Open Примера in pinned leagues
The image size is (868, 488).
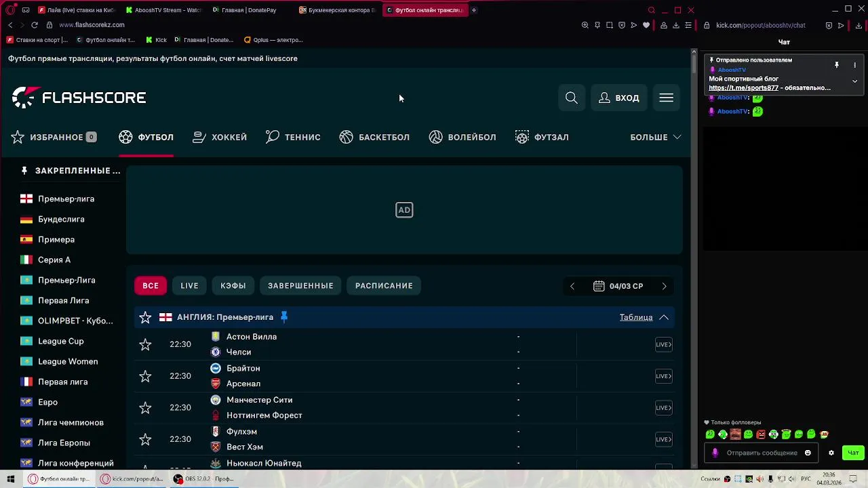pos(56,239)
